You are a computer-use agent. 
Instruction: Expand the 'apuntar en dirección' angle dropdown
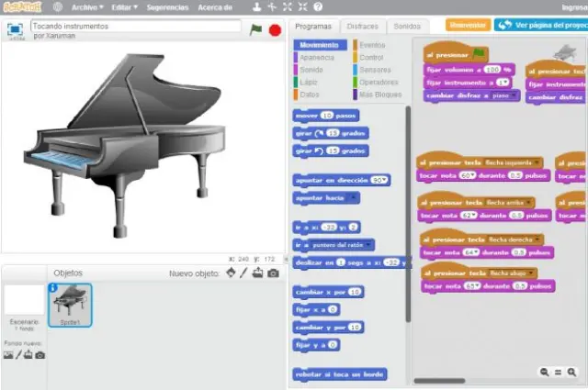click(x=381, y=180)
